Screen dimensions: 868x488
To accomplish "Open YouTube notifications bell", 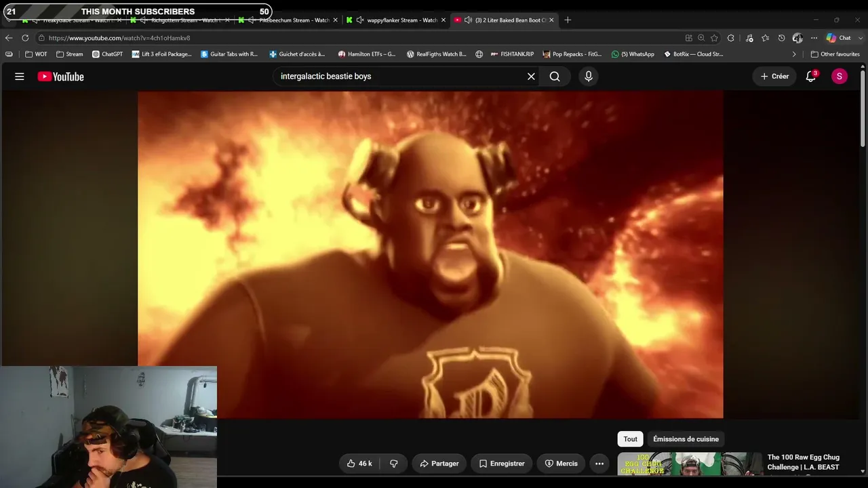I will (811, 77).
